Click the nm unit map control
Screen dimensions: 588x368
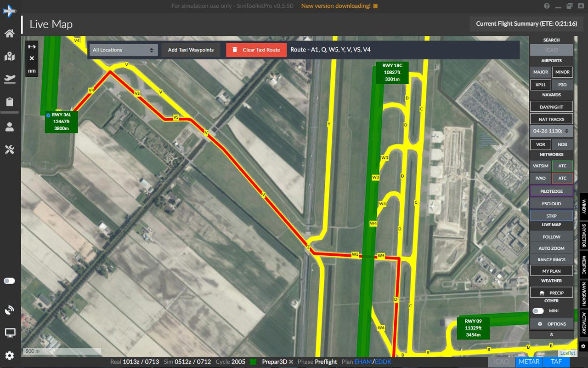pyautogui.click(x=32, y=71)
